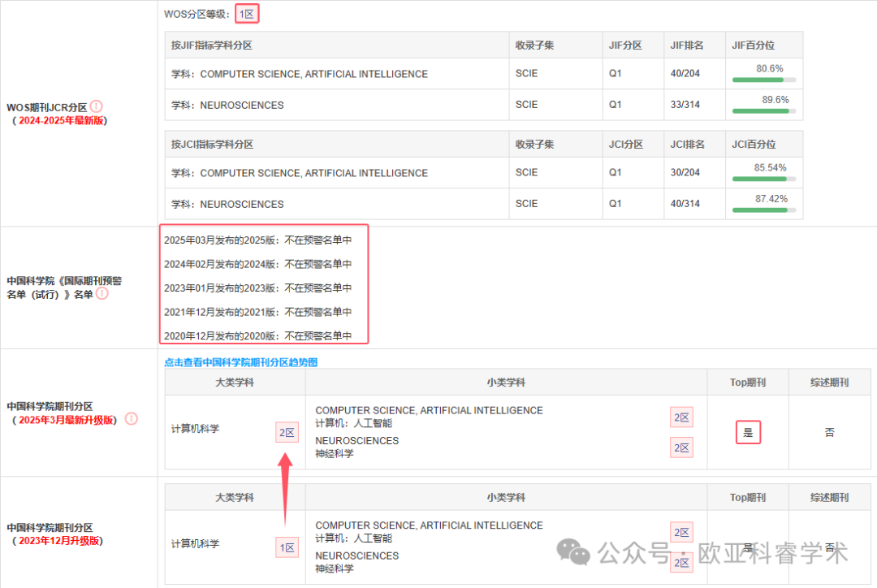The width and height of the screenshot is (877, 588).
Task: Click 2024年02月发布的2024版 warning list entry
Action: 258,264
